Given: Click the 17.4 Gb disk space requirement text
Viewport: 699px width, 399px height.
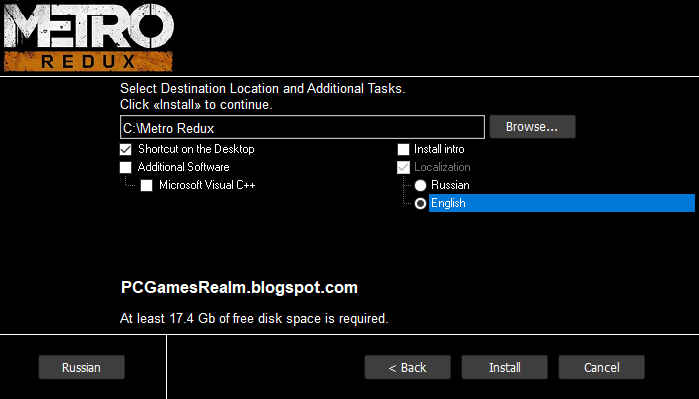Looking at the screenshot, I should point(254,318).
